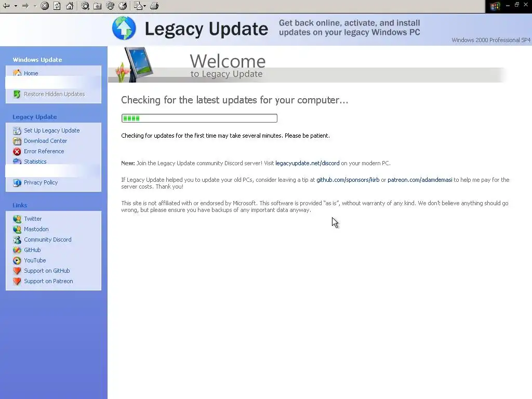This screenshot has width=532, height=399.
Task: Click the Community Discord people icon
Action: 17,240
